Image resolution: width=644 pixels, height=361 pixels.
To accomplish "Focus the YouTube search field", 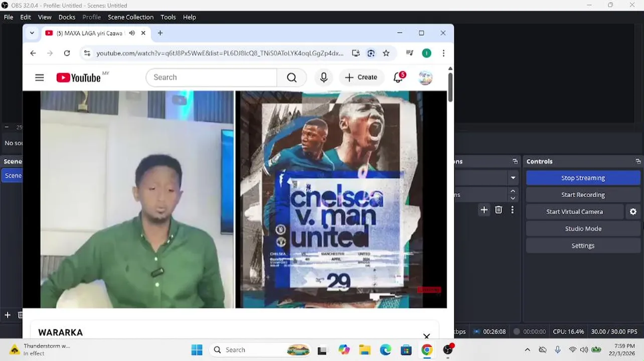I will (x=211, y=78).
